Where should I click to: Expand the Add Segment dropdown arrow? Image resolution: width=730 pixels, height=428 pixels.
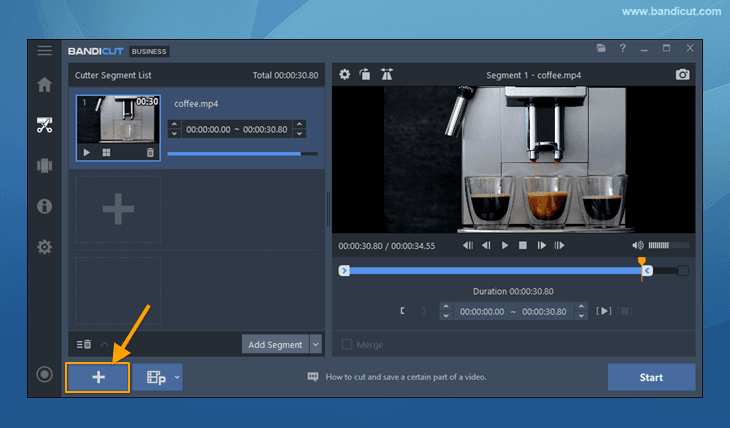pos(316,345)
